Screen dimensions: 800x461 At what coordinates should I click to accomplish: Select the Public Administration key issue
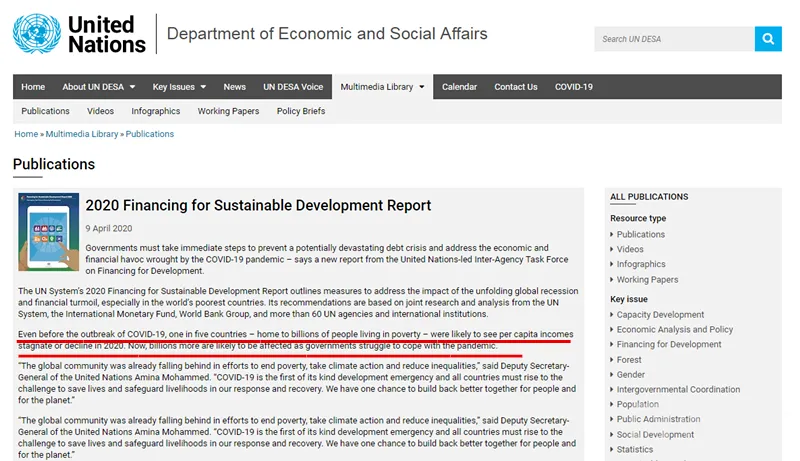coord(658,419)
